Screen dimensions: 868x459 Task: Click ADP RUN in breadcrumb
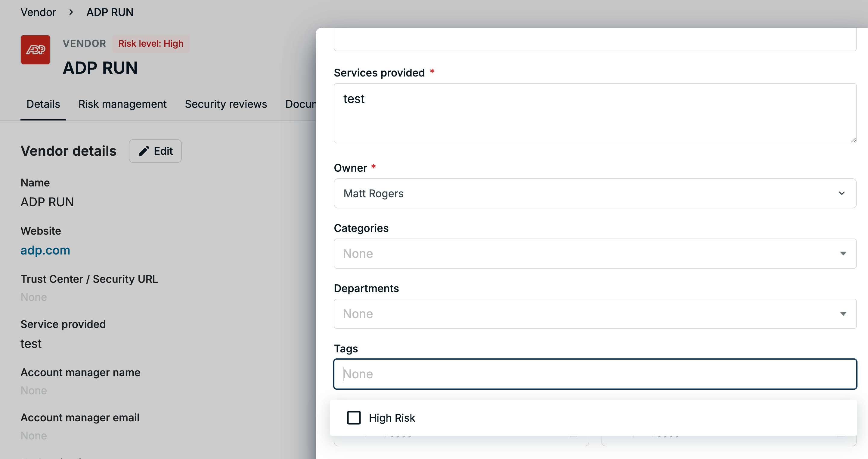pyautogui.click(x=110, y=12)
